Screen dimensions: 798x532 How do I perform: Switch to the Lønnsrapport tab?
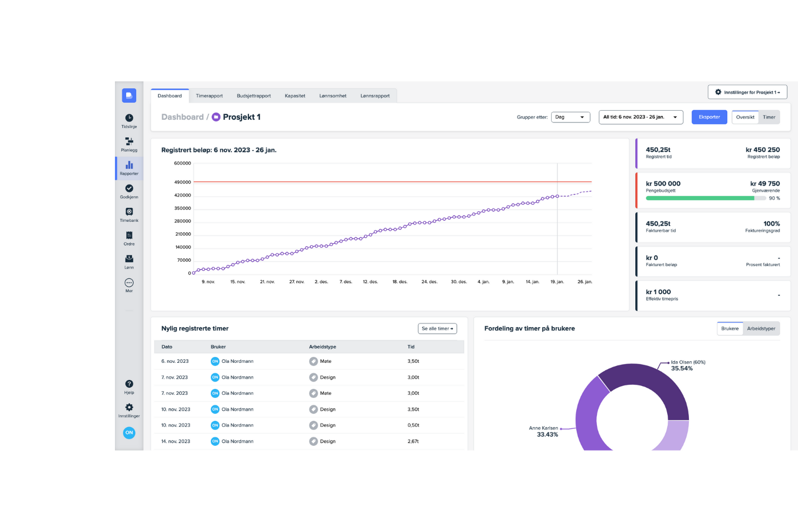pos(375,96)
